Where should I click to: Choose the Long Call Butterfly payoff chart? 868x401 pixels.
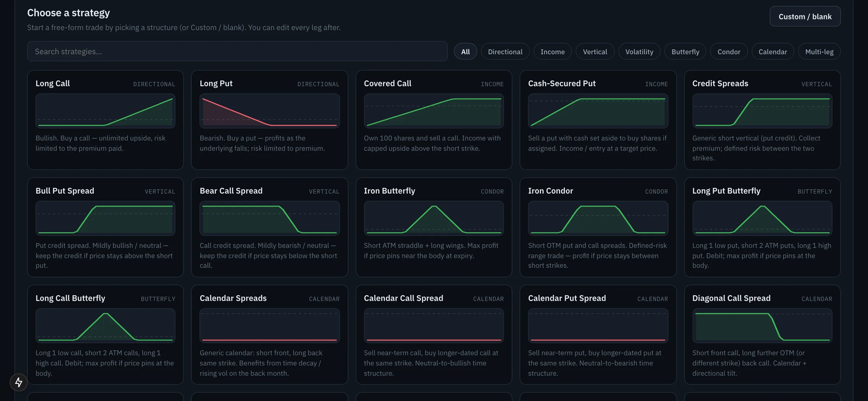point(105,326)
